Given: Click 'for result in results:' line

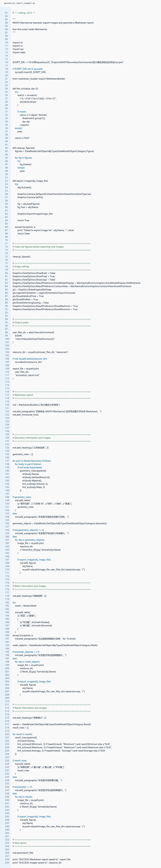Looking at the screenshot, I should coord(23,734).
